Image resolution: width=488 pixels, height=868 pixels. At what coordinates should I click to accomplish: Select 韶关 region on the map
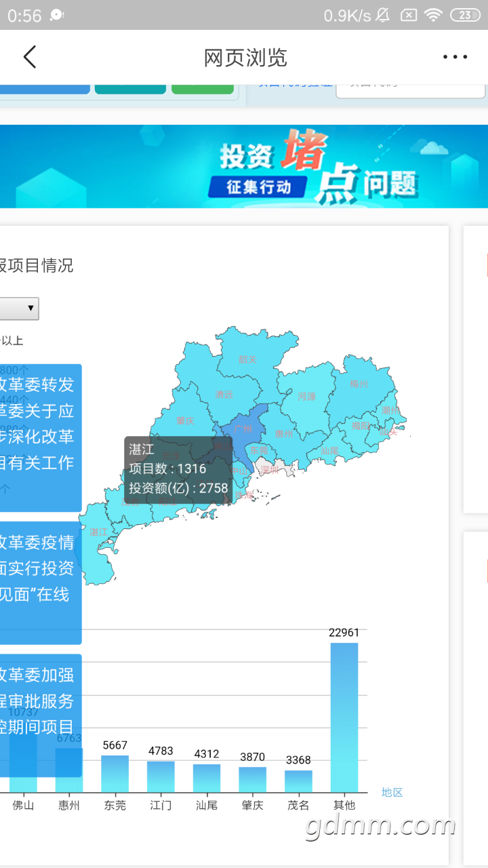click(x=248, y=359)
